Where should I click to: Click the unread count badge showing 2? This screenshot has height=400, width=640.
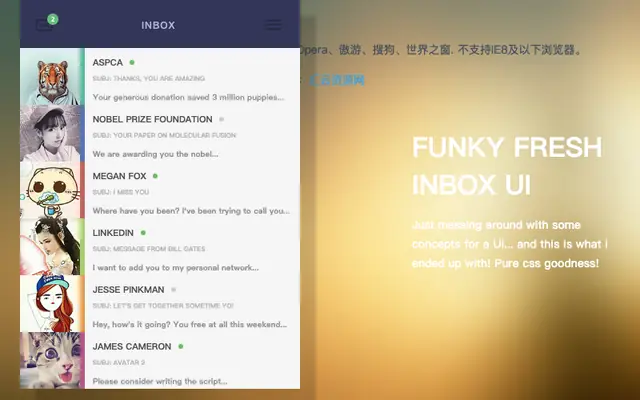53,19
